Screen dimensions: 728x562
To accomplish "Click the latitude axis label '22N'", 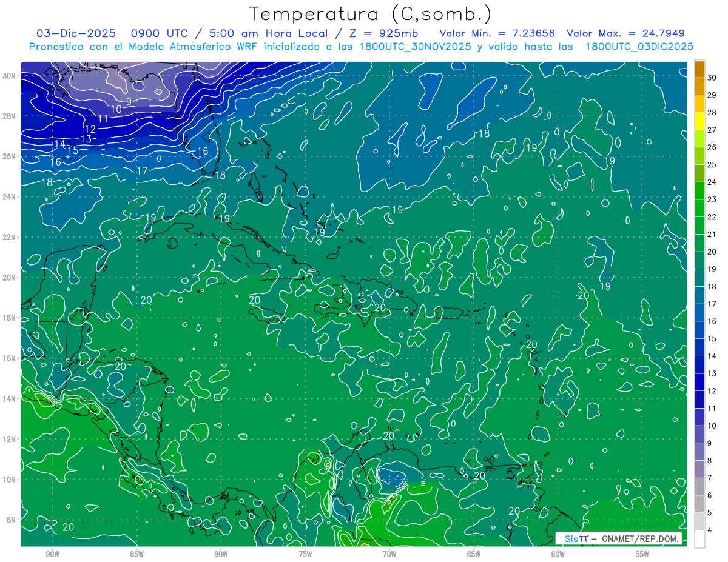I will point(10,237).
